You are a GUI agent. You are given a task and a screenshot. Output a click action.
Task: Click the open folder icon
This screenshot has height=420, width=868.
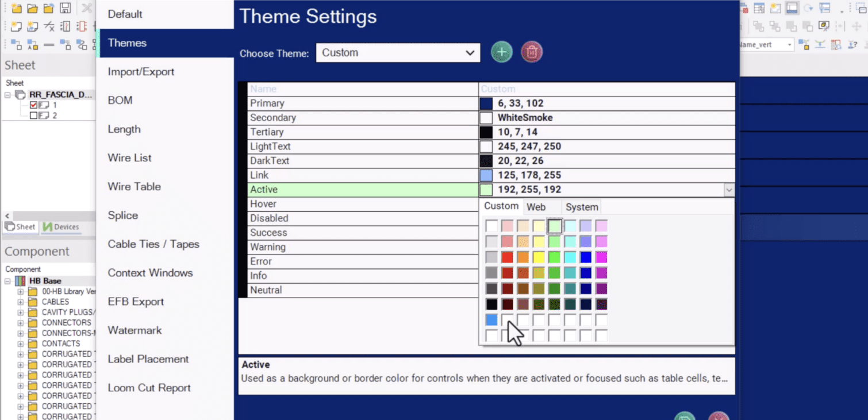click(x=33, y=8)
